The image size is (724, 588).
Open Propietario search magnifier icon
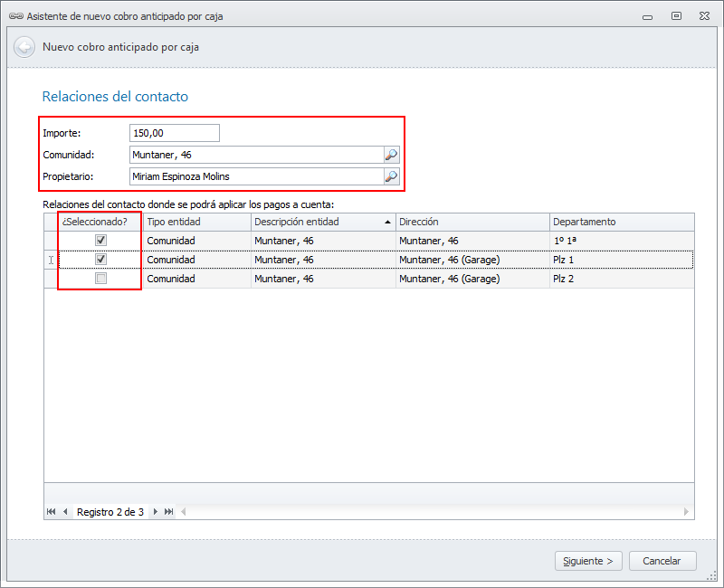tap(391, 176)
